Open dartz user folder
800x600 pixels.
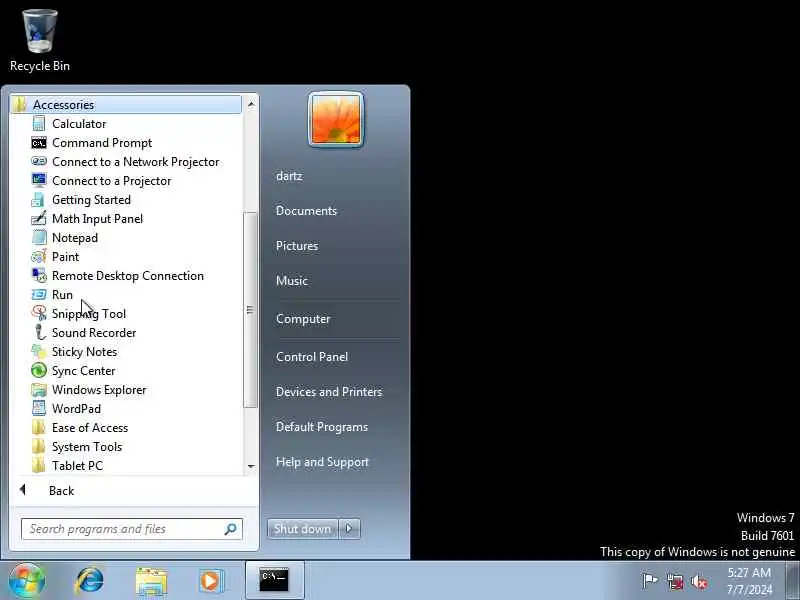(x=289, y=176)
